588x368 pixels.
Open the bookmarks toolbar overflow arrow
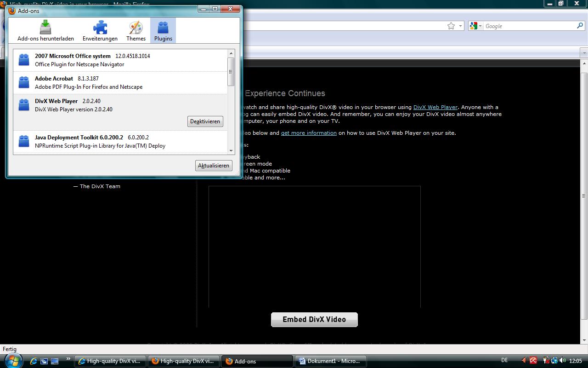584,53
